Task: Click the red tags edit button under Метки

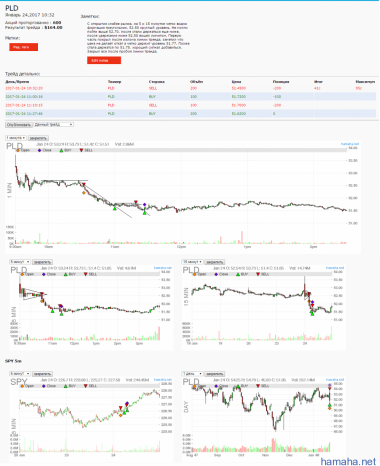Action: 23,47
